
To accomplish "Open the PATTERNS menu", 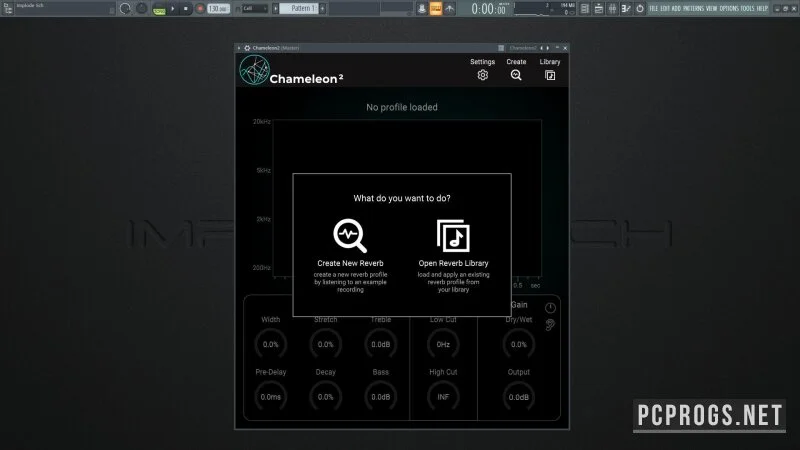I will tap(693, 9).
